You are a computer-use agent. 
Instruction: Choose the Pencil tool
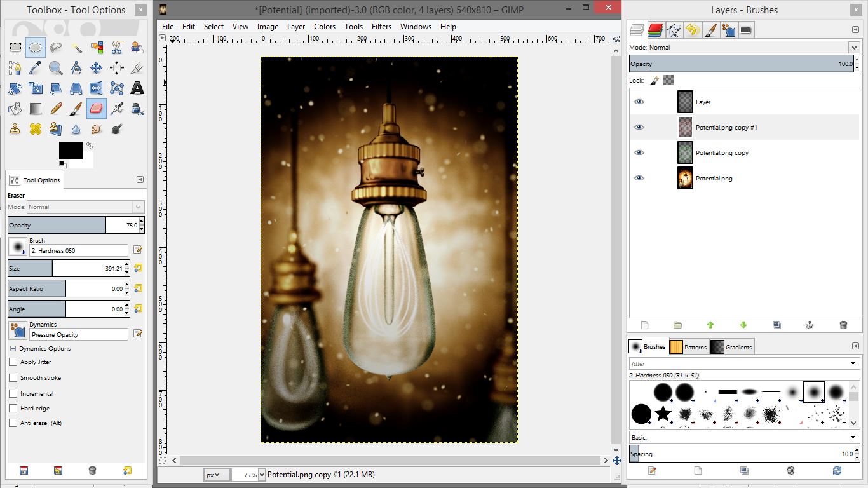pos(56,109)
